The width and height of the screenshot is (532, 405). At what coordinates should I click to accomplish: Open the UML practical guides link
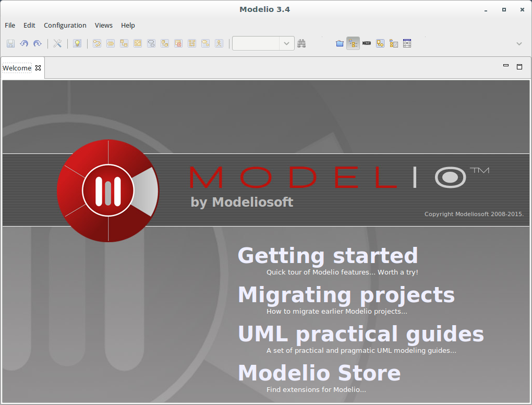361,333
